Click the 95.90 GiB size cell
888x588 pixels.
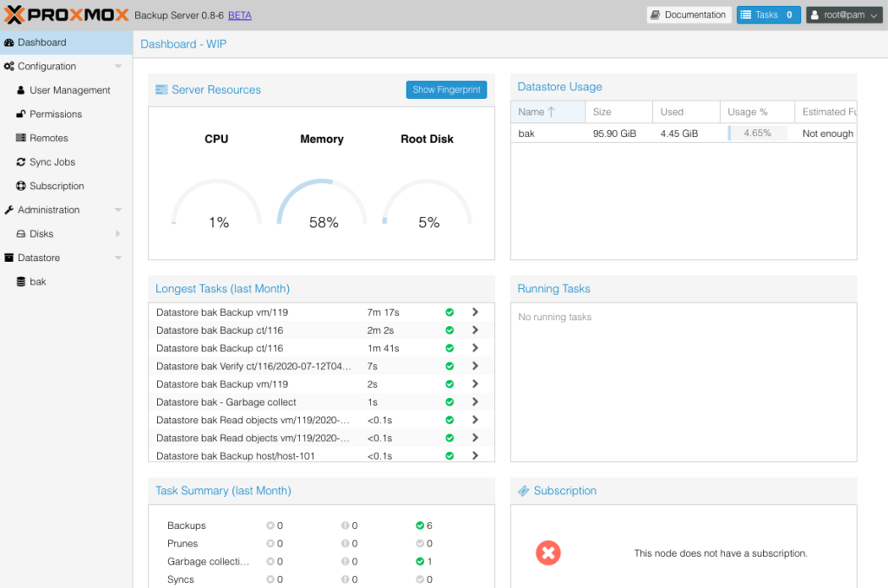(x=615, y=134)
